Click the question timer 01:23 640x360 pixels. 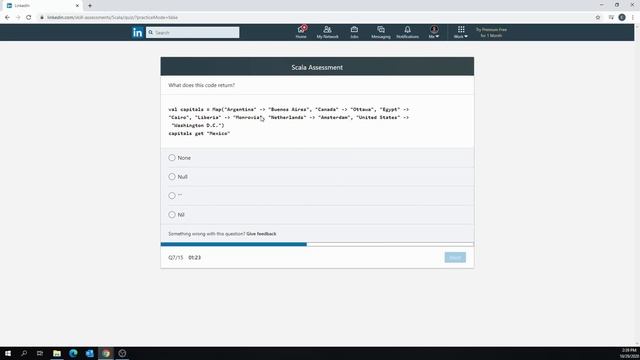195,258
